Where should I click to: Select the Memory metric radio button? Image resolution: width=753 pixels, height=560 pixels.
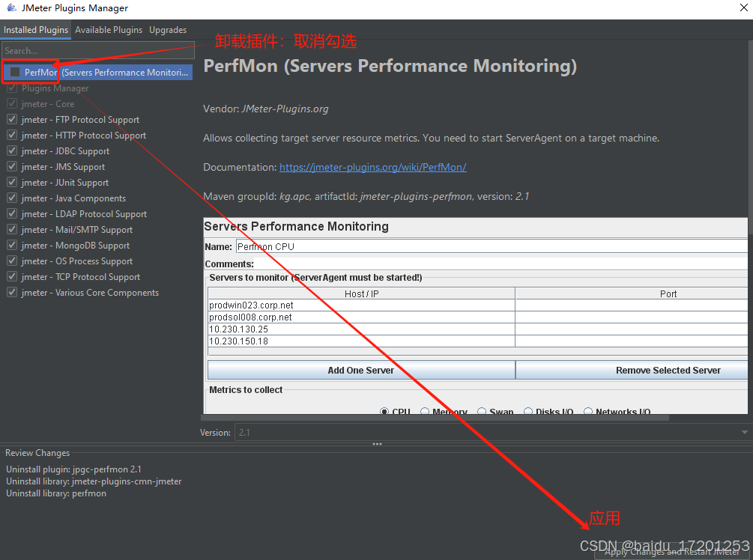coord(425,411)
